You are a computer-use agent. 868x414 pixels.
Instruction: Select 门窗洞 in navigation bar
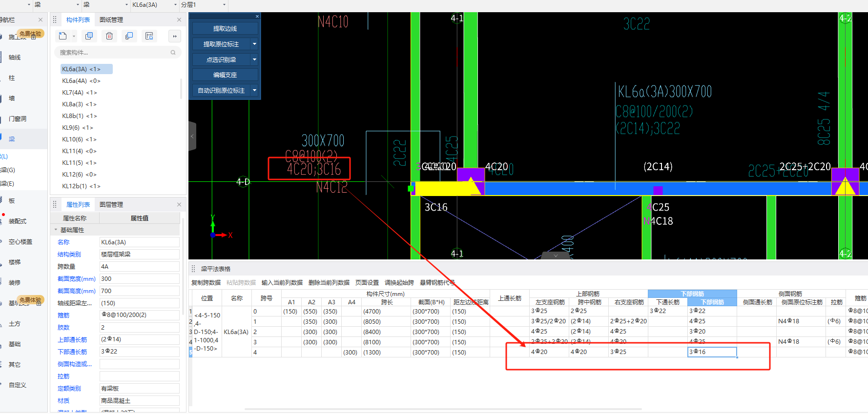(x=18, y=119)
